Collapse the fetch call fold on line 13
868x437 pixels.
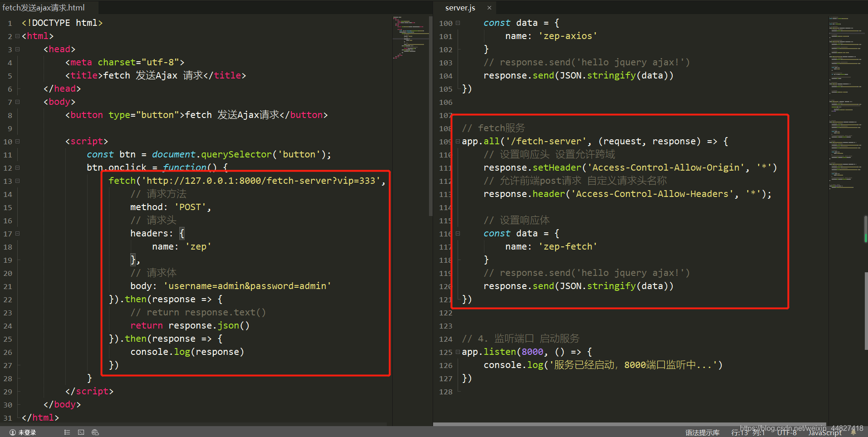(17, 181)
